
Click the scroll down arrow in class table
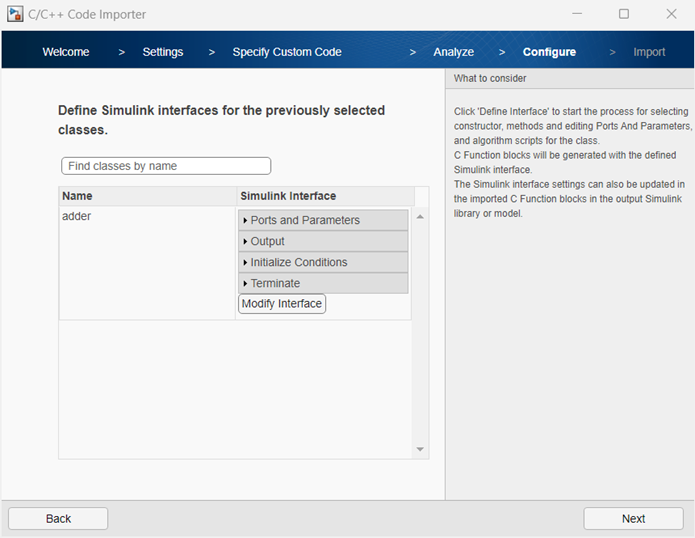420,450
